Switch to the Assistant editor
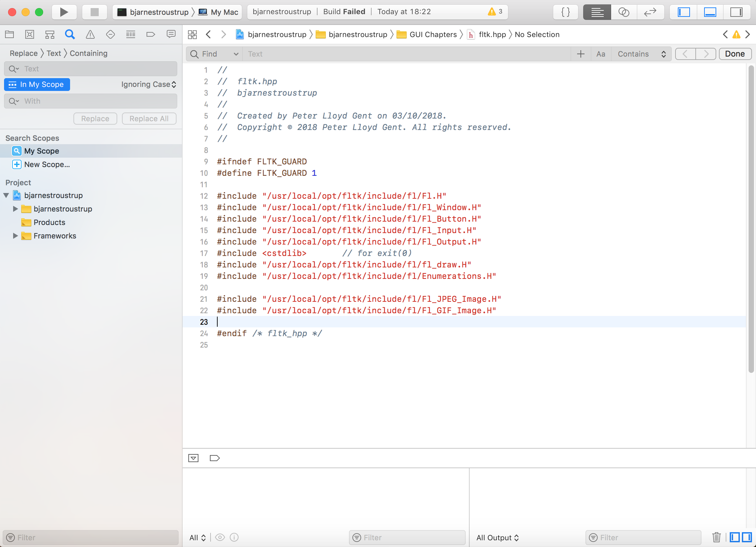Viewport: 756px width, 547px height. pos(624,12)
